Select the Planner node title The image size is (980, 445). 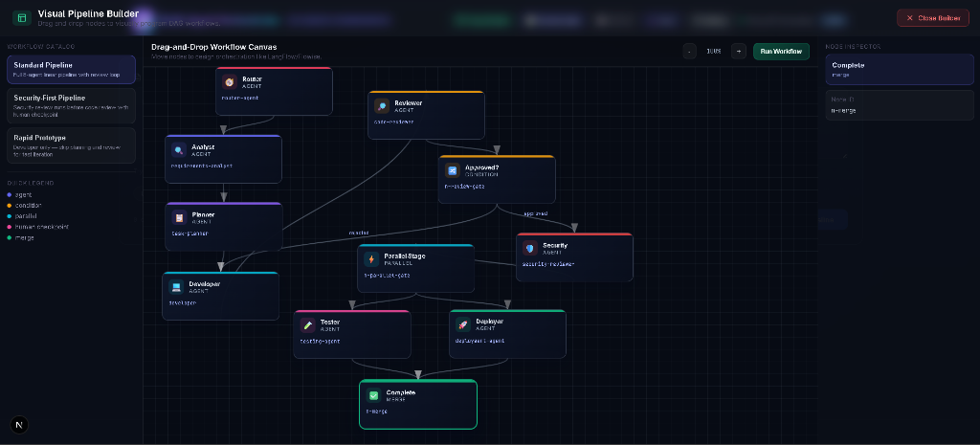click(x=203, y=214)
